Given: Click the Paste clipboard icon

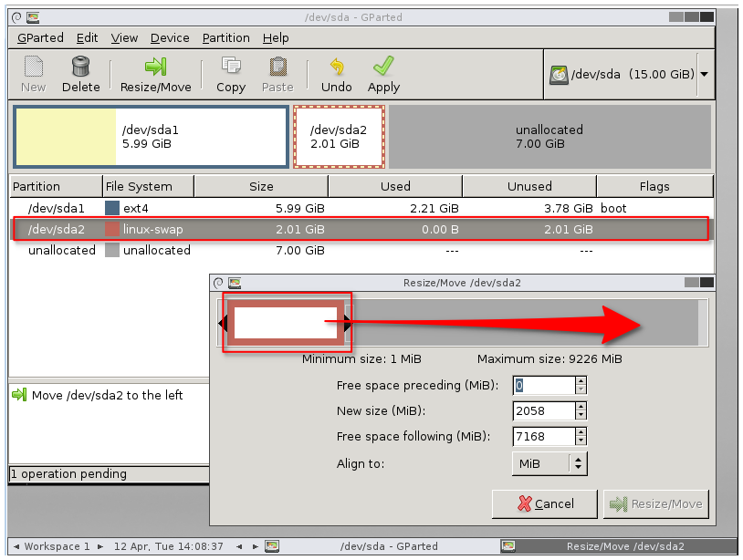Looking at the screenshot, I should pyautogui.click(x=278, y=67).
